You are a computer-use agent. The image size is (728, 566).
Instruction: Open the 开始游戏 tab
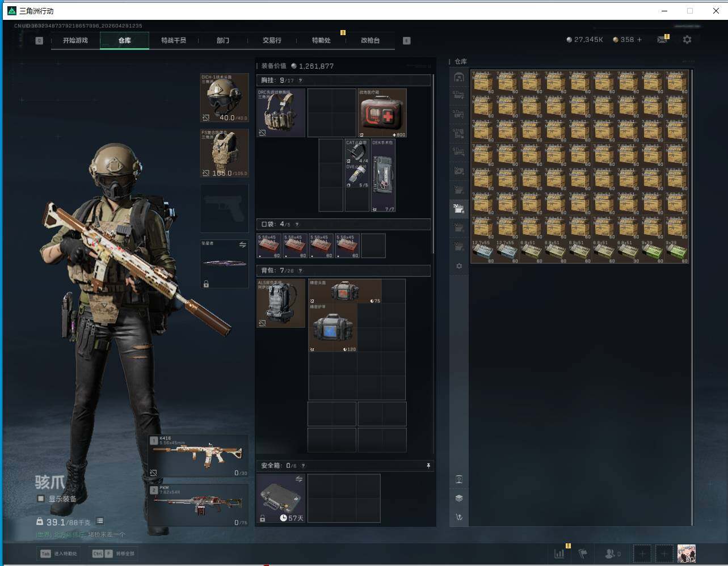[75, 40]
